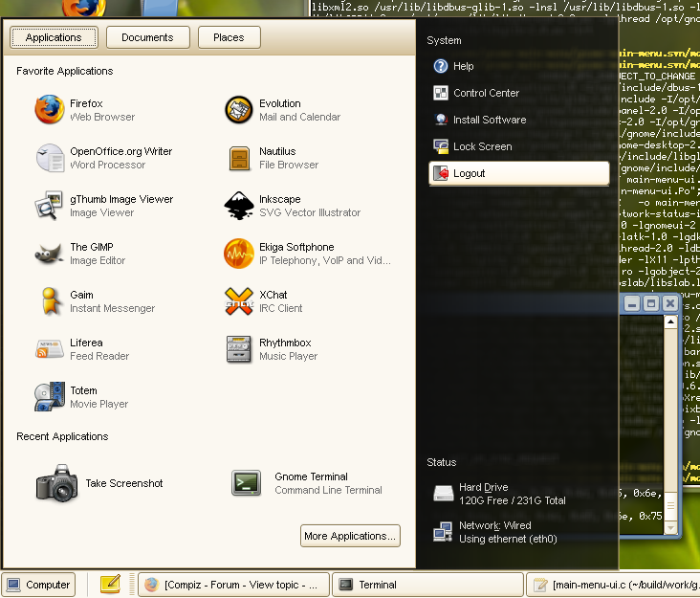Click the Install Software icon
This screenshot has width=700, height=598.
pos(441,120)
